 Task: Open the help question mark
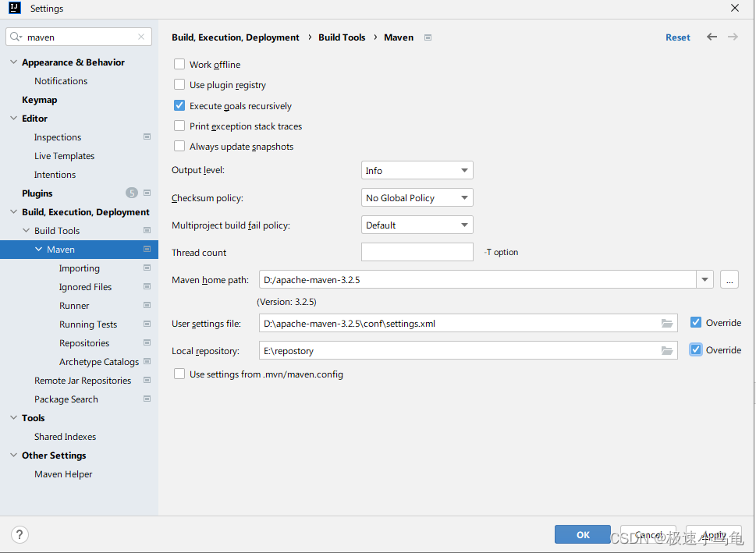coord(20,534)
